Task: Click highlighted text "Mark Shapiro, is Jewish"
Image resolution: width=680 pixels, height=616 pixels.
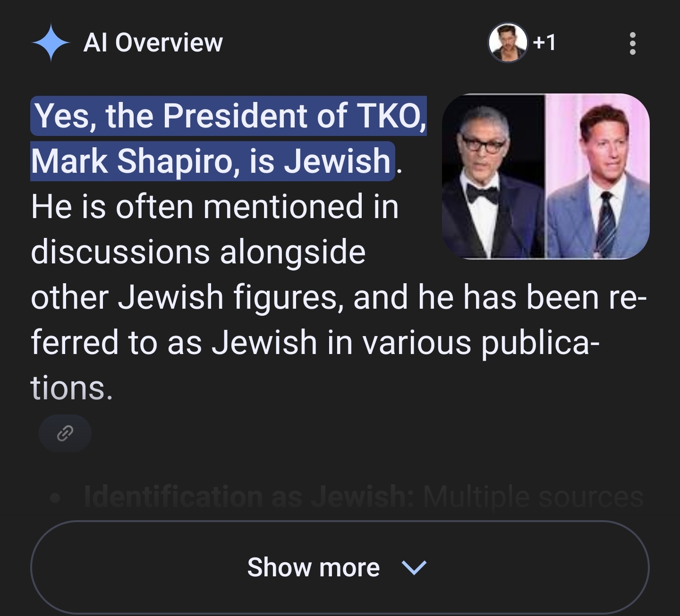Action: (x=212, y=161)
